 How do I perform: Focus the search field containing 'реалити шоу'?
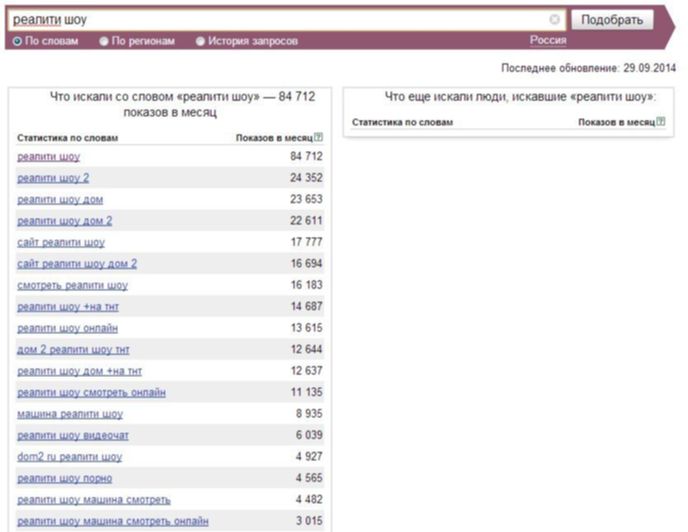(x=286, y=20)
